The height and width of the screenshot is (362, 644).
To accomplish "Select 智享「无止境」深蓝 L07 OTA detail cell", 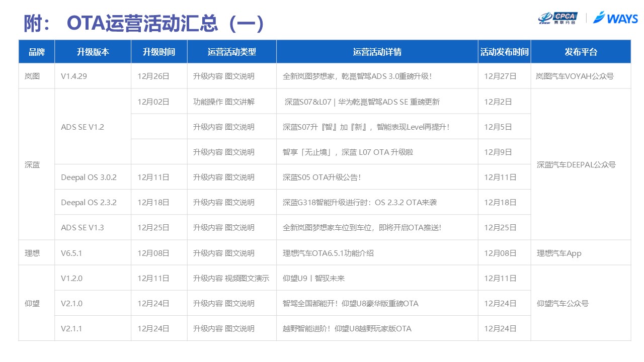I will pos(377,152).
